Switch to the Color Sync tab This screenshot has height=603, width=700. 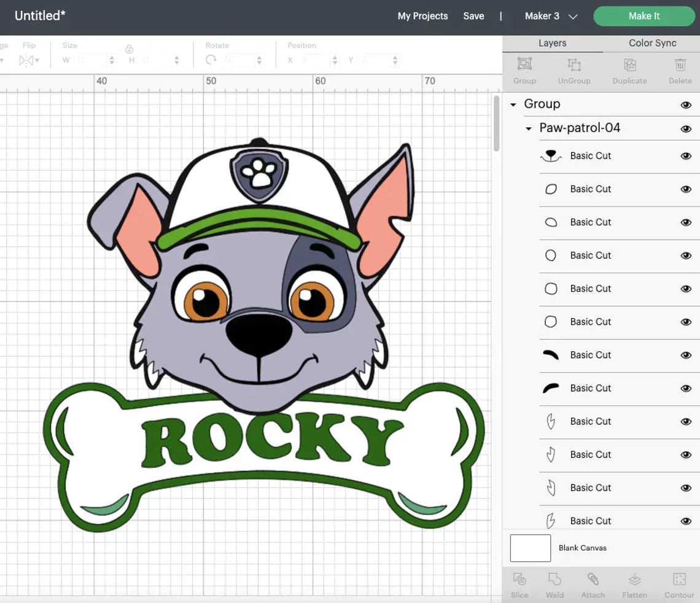[652, 44]
